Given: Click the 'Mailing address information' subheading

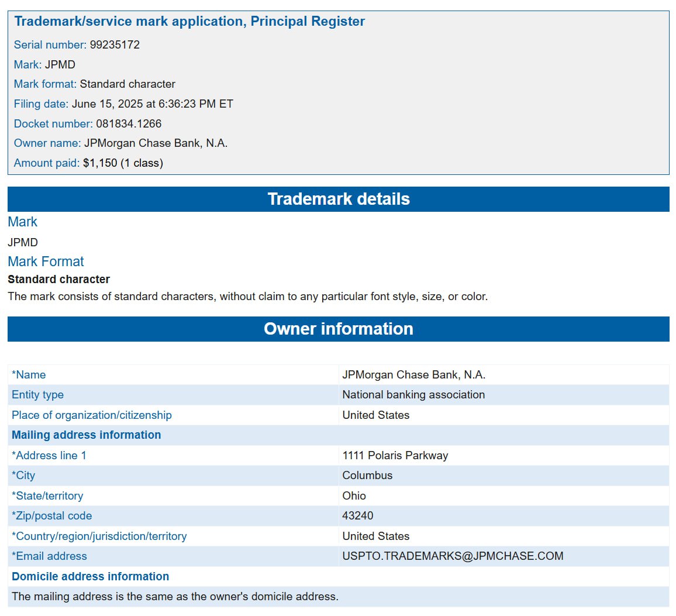Looking at the screenshot, I should coord(86,435).
